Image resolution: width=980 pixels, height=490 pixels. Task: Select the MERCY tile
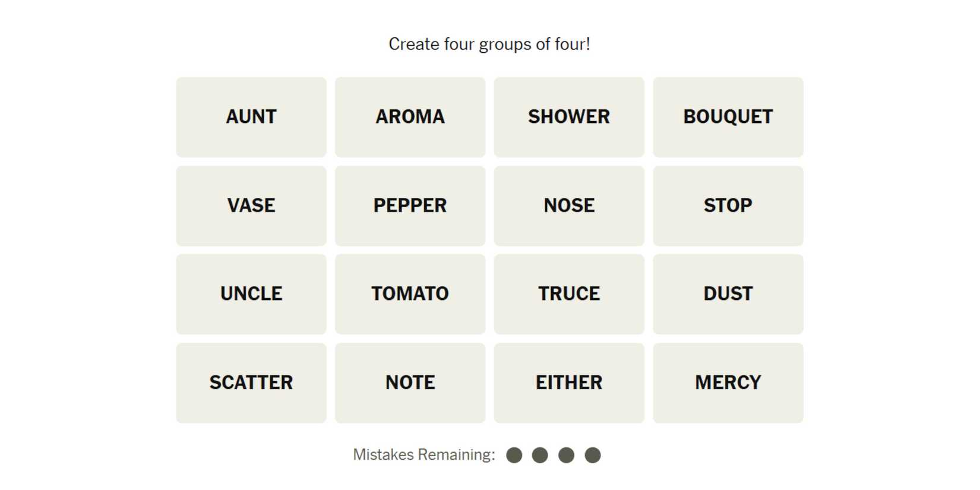(728, 382)
